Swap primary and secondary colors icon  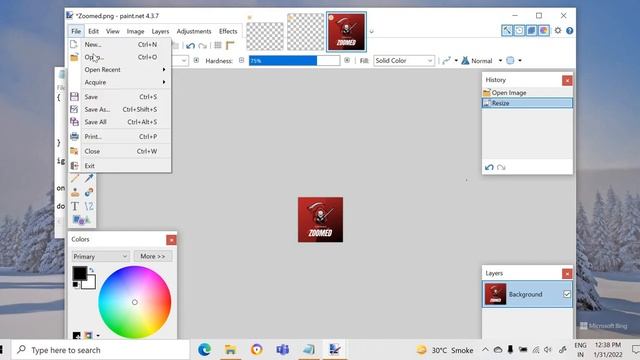pos(91,270)
